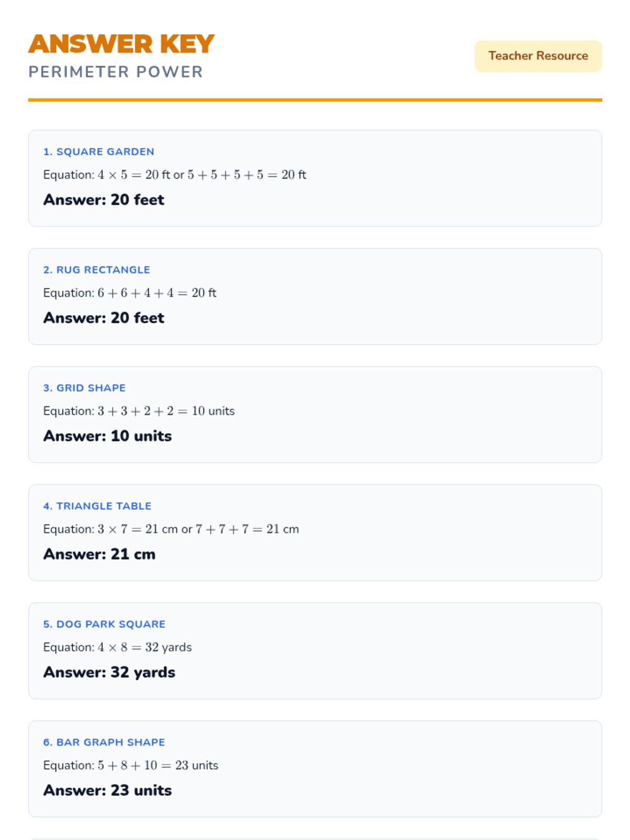Select the 6. Bar Graph Shape heading
This screenshot has width=630, height=840.
[x=104, y=742]
